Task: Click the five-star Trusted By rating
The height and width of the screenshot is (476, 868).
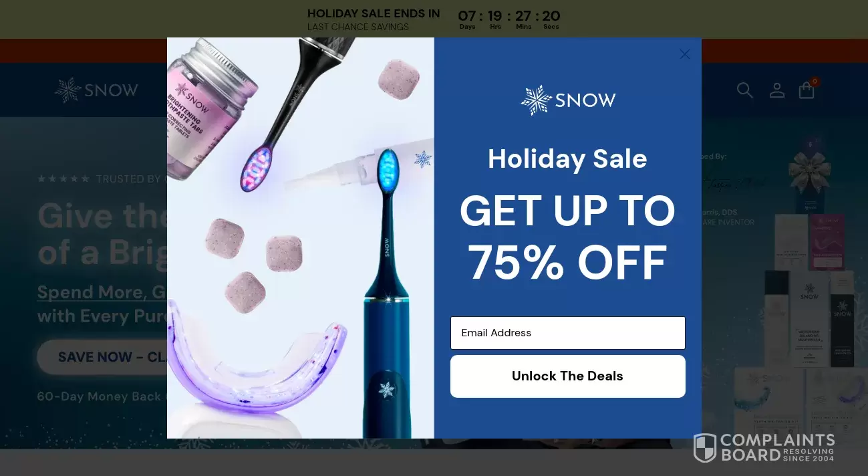Action: (63, 179)
